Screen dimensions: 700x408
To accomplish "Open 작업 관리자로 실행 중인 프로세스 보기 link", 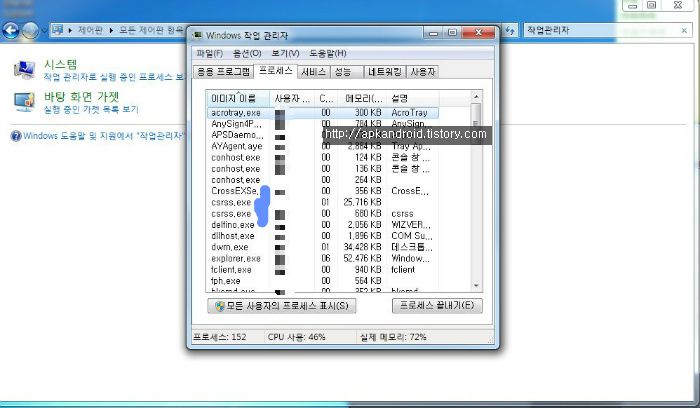I will (114, 77).
